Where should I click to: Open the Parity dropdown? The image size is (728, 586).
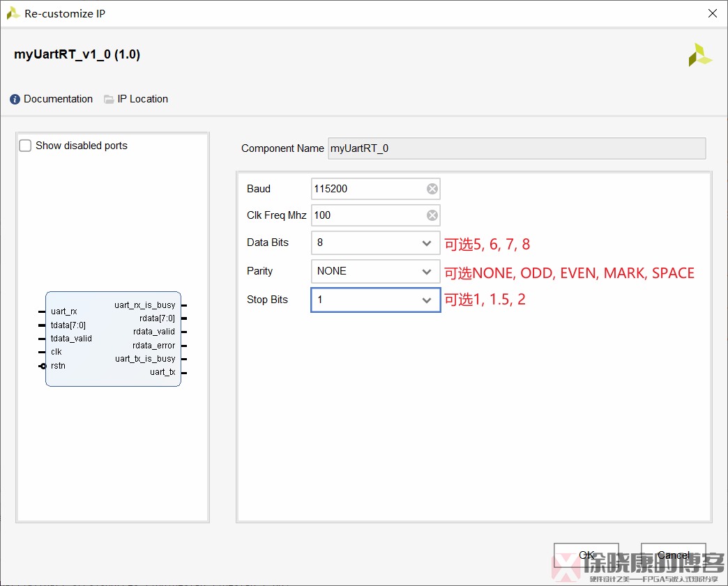click(376, 272)
